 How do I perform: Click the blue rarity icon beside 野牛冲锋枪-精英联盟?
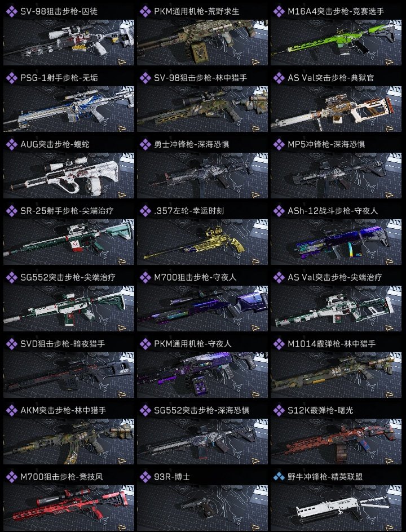click(x=279, y=477)
